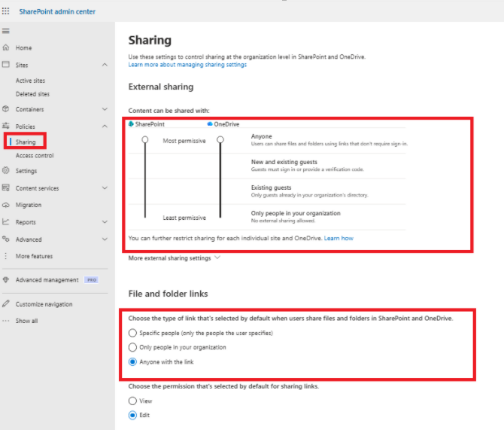Click the Settings gear icon
Screen dimensions: 504x430
coord(6,170)
